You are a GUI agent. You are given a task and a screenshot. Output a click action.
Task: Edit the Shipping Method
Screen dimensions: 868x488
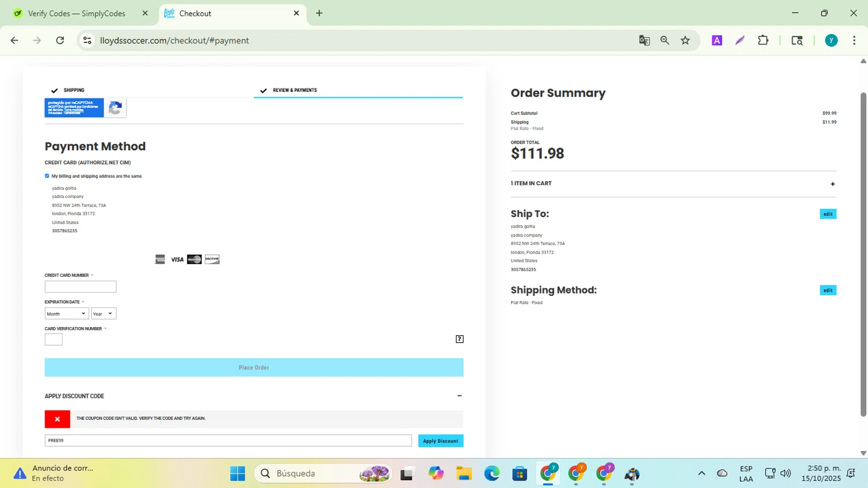(x=828, y=291)
